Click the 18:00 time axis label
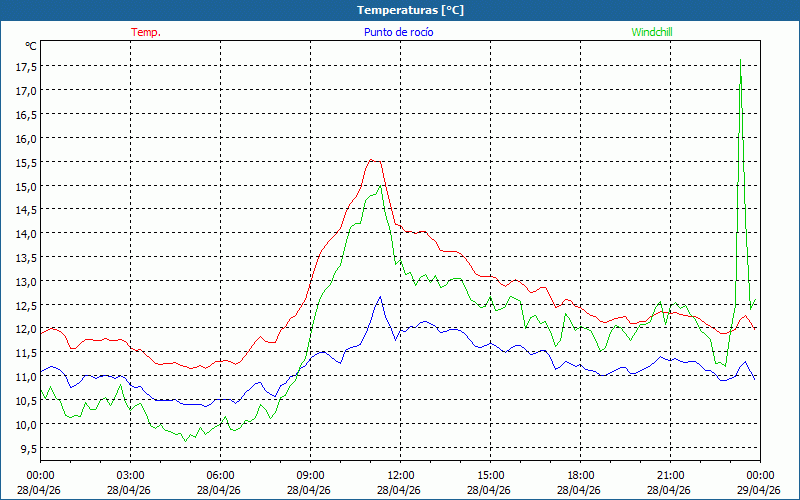Viewport: 800px width, 500px height. (580, 475)
